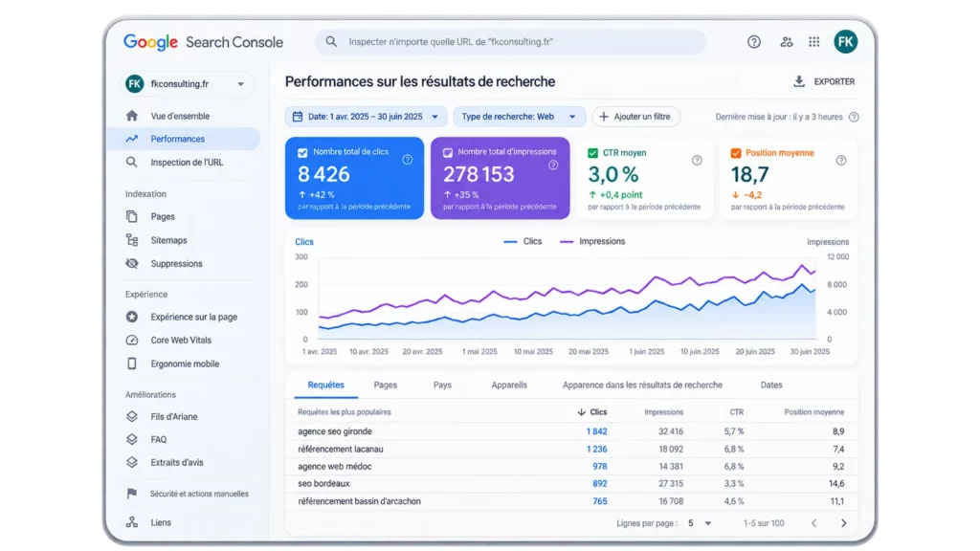Open the Lignes par page dropdown
The image size is (980, 551).
[700, 523]
